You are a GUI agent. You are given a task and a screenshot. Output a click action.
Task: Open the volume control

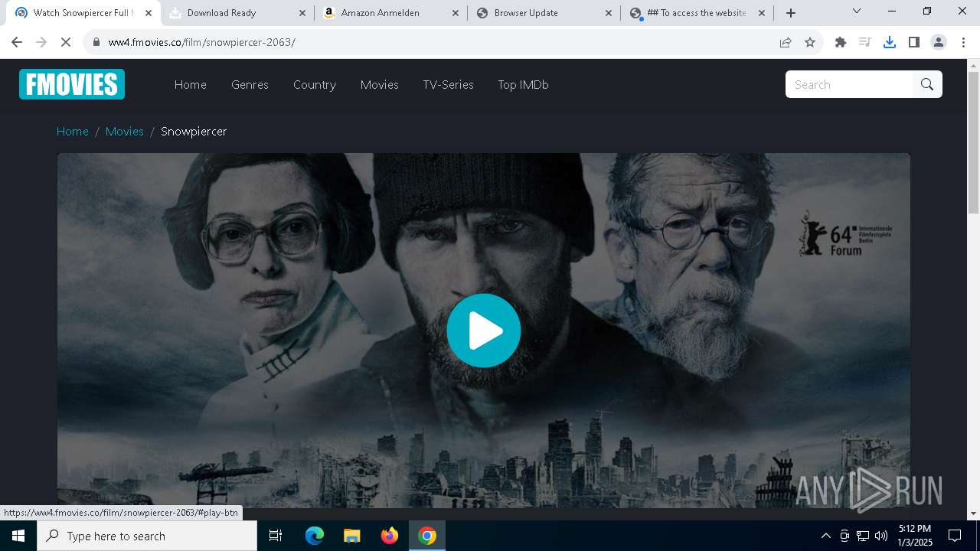881,536
